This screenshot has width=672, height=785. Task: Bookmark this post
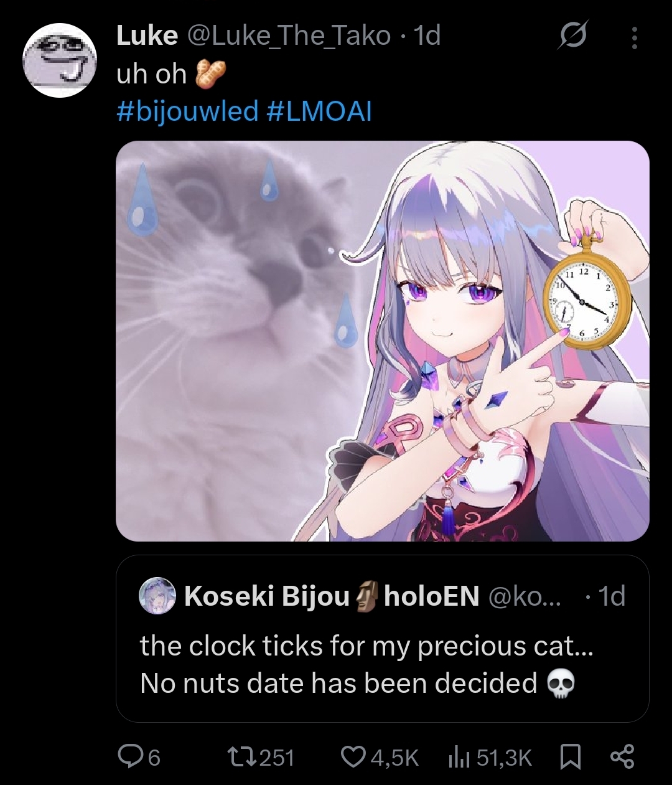click(x=570, y=757)
